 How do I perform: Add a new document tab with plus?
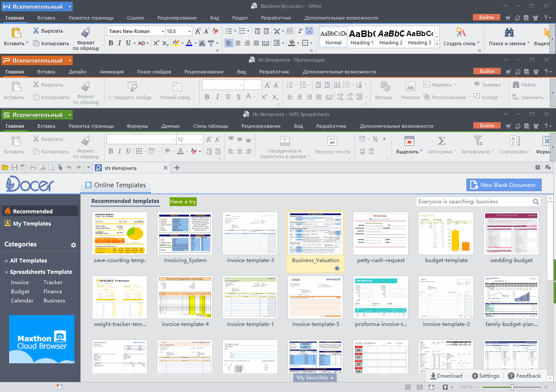[x=177, y=168]
